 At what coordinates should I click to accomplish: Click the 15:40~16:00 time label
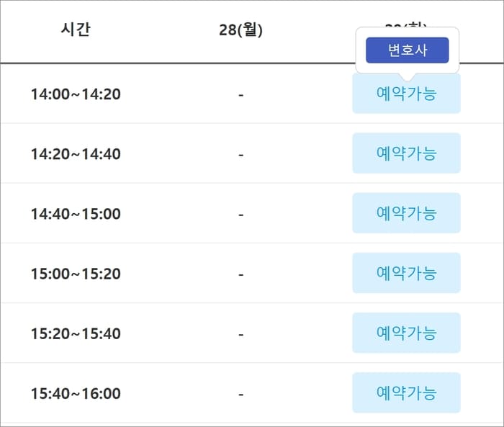[76, 394]
